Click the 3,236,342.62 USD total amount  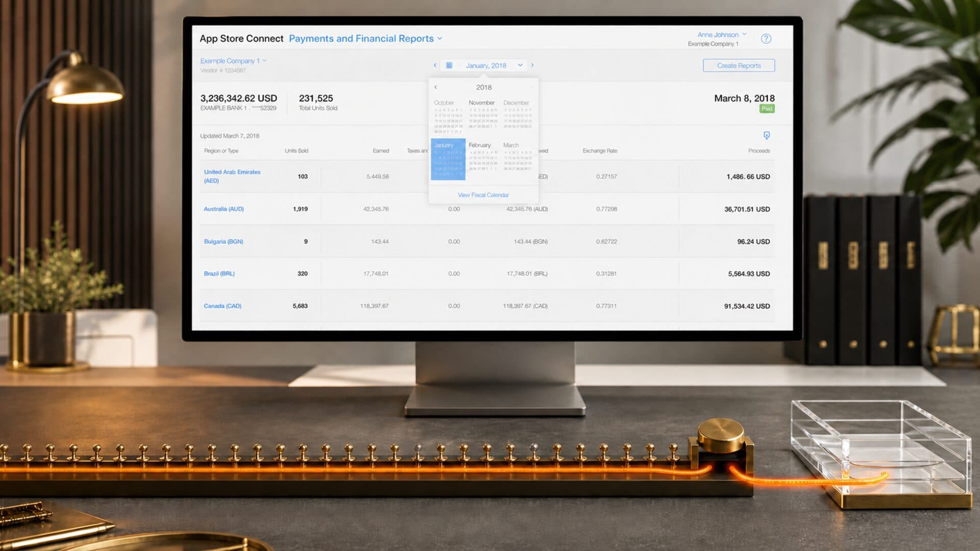(238, 98)
